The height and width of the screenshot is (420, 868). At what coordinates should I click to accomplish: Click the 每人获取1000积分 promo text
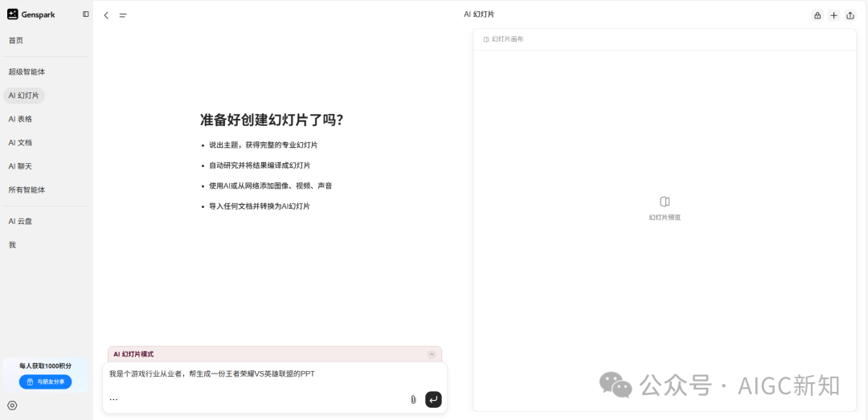[x=45, y=365]
